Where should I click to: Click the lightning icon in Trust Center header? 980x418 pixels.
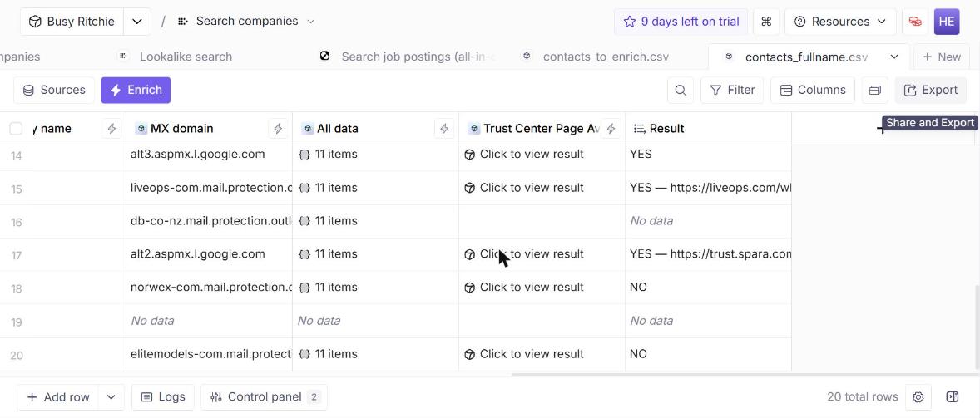[611, 129]
